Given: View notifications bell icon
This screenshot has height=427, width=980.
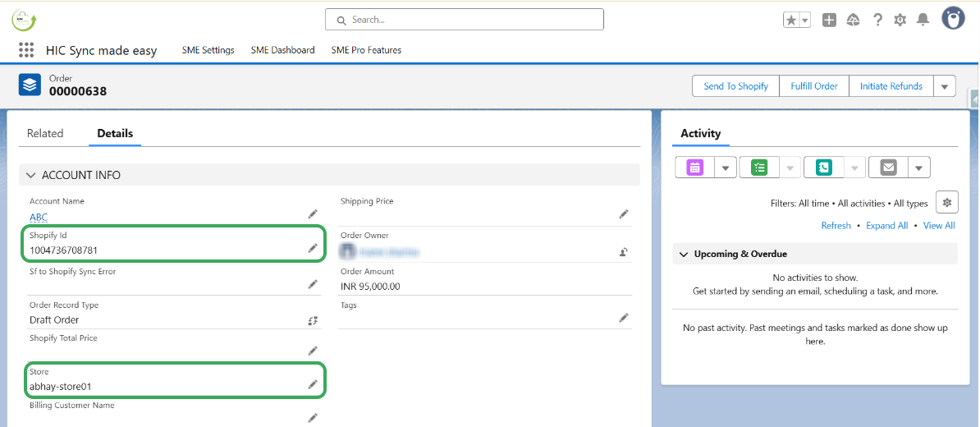Looking at the screenshot, I should point(923,21).
